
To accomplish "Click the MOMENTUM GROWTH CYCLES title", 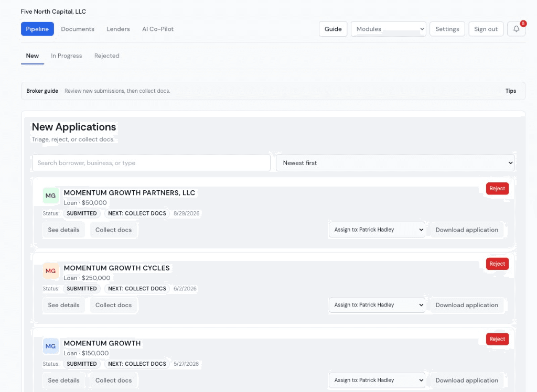I will (116, 268).
